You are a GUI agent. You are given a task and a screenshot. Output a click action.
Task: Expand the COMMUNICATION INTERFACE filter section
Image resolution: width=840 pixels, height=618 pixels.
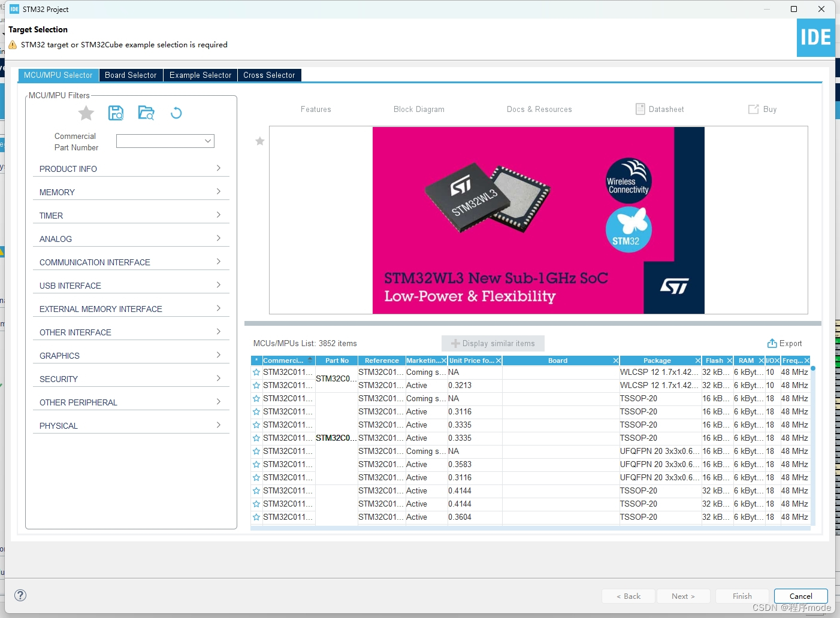131,262
